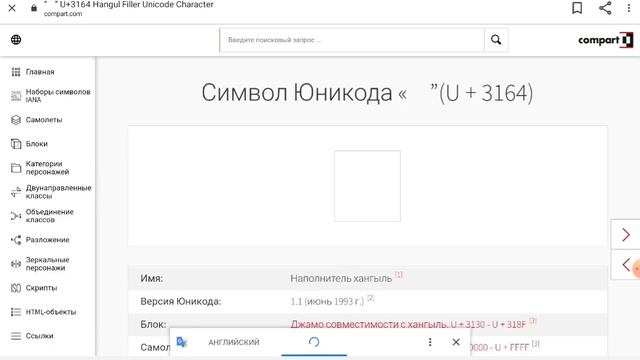This screenshot has width=640, height=360.
Task: Share the page via share icon
Action: click(605, 8)
